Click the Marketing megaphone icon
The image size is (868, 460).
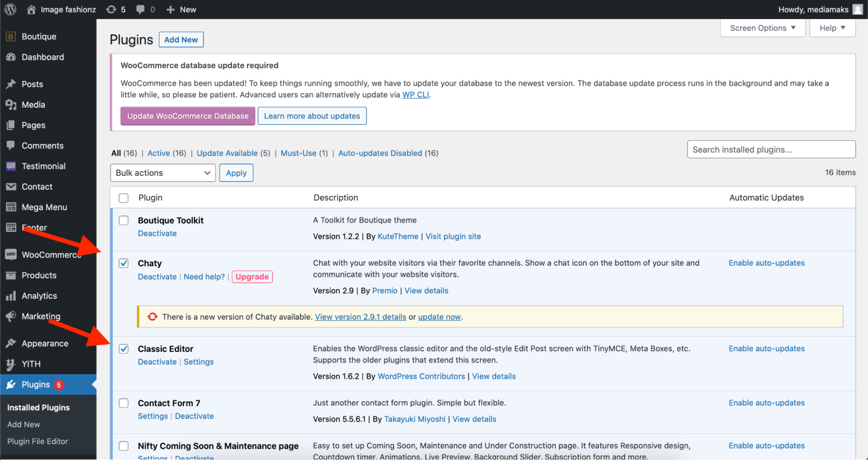point(11,316)
